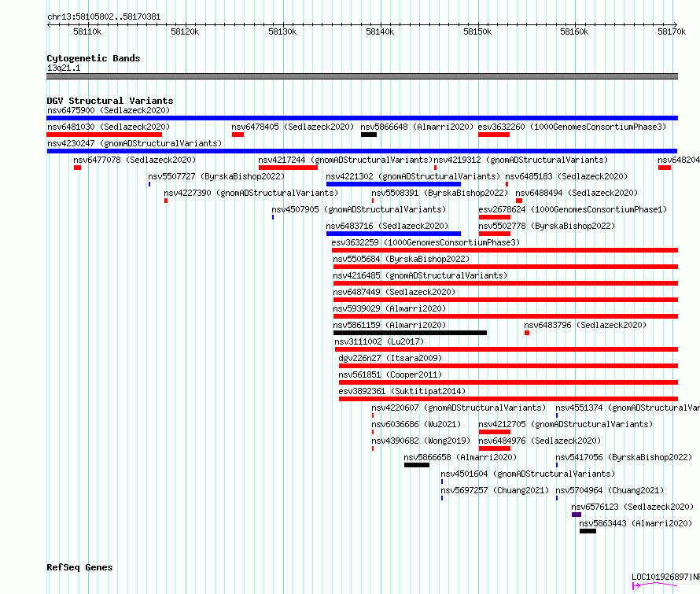
Task: Open nsv4219312 (gnomADStructuralVariants) variant
Action: click(521, 160)
